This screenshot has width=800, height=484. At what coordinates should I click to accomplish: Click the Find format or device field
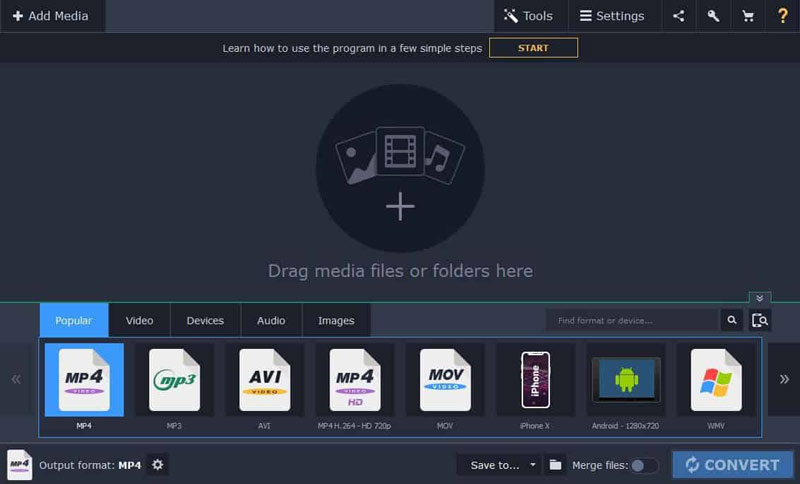tap(632, 320)
